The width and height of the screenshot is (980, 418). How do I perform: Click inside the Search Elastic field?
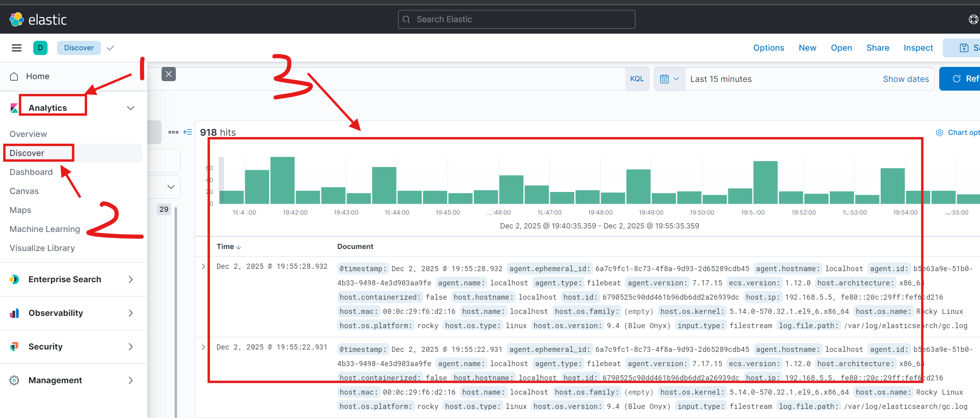516,19
